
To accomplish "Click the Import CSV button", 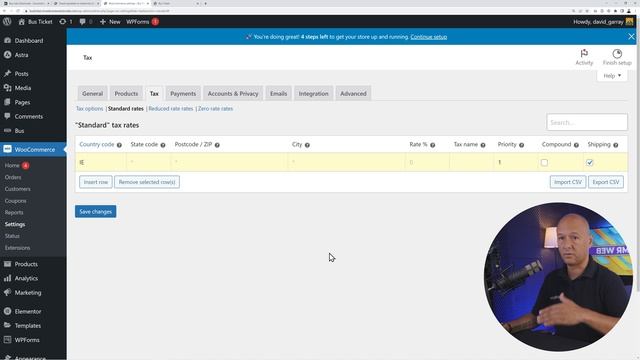I will [568, 182].
